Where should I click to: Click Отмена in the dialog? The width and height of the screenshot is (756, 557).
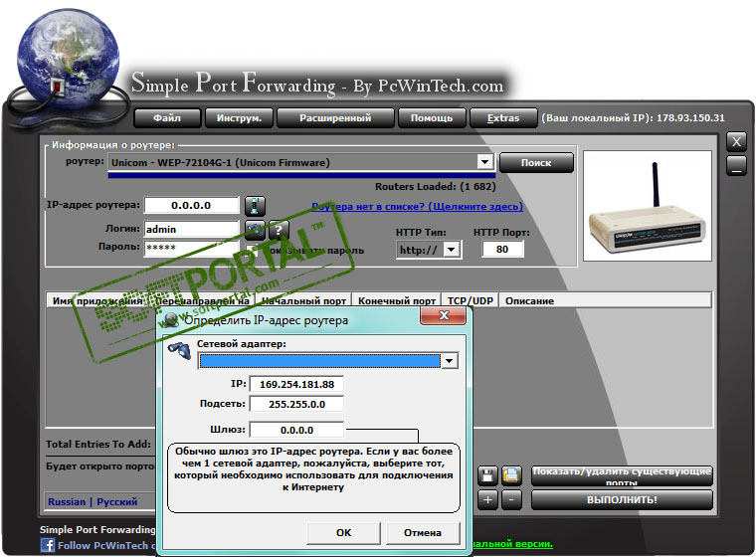click(x=423, y=533)
